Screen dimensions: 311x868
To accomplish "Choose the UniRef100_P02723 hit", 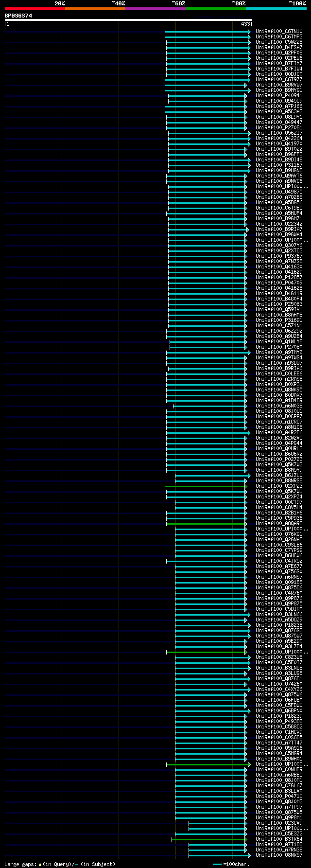I will pos(279,459).
